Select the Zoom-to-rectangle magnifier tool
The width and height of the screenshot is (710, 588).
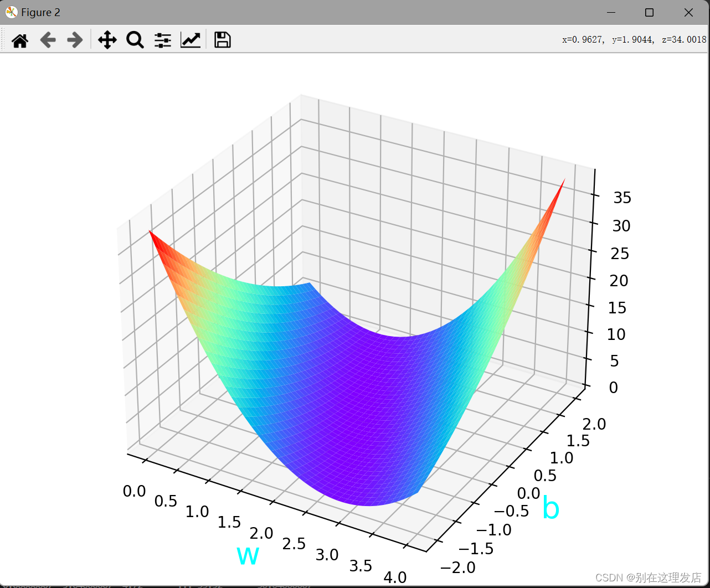pyautogui.click(x=135, y=39)
